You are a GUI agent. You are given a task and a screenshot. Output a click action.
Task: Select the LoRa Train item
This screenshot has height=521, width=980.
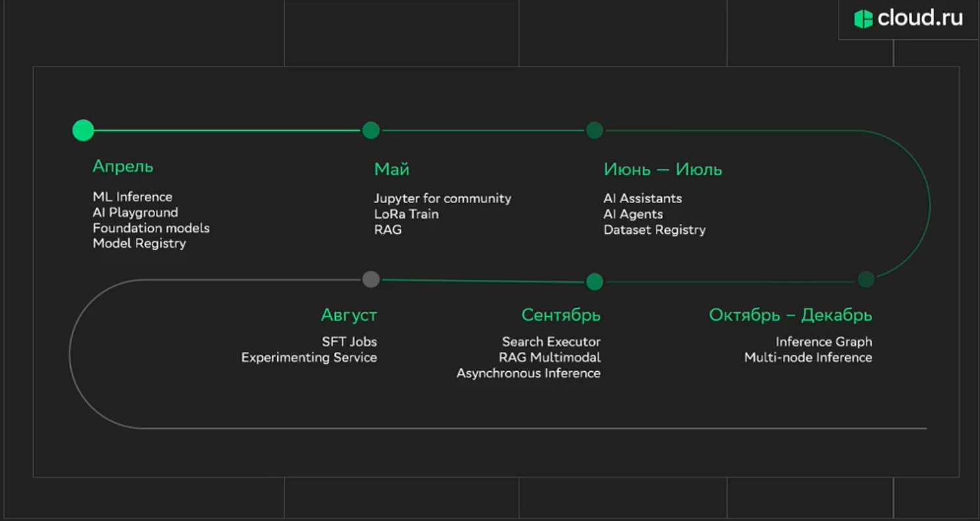(x=406, y=214)
